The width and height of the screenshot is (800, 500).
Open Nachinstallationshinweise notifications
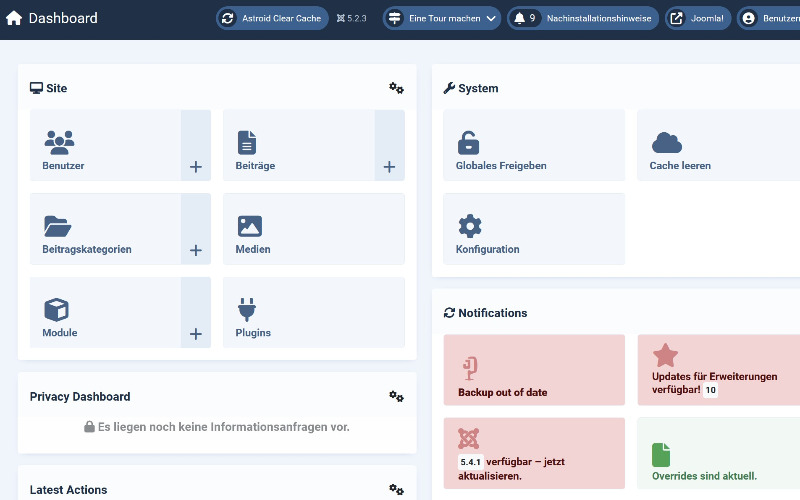(x=581, y=18)
